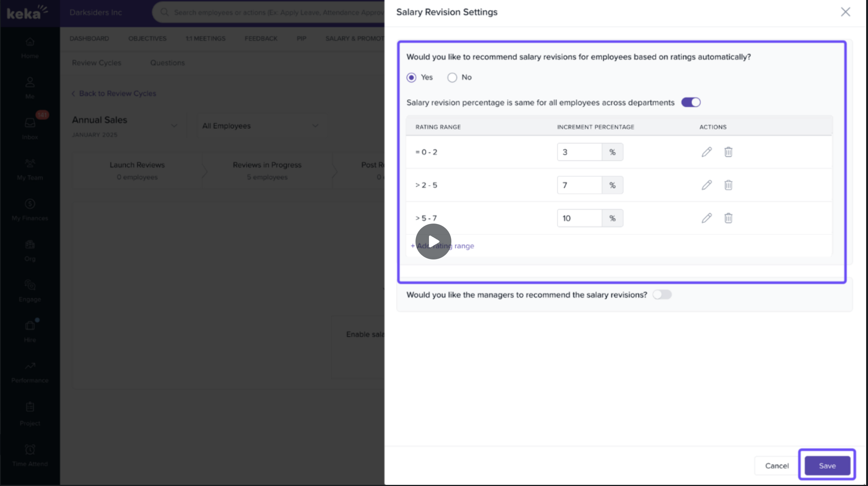Screen dimensions: 868x486
Task: Delete the > 2 - 5 rating range
Action: tap(728, 185)
